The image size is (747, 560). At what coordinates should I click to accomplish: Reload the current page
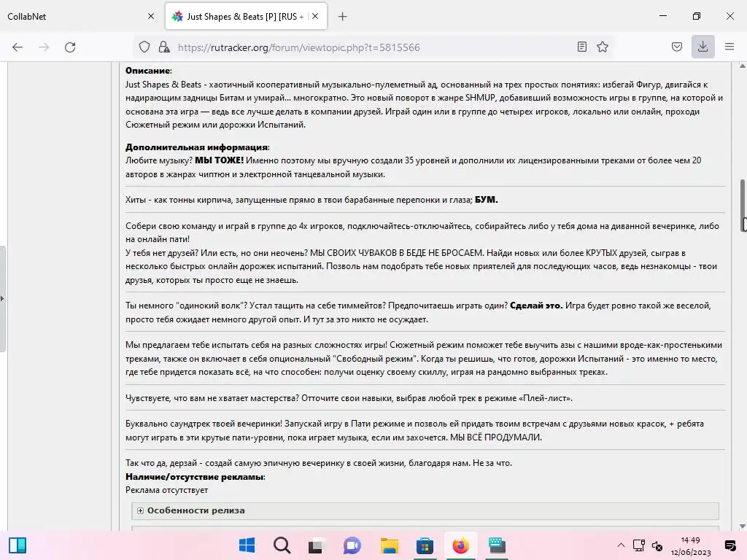70,47
